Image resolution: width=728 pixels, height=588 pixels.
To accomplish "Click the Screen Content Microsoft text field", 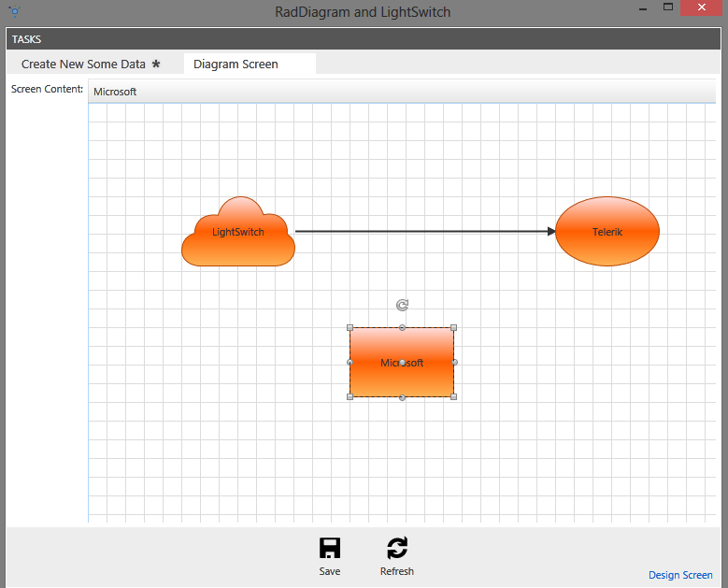I will tap(402, 92).
